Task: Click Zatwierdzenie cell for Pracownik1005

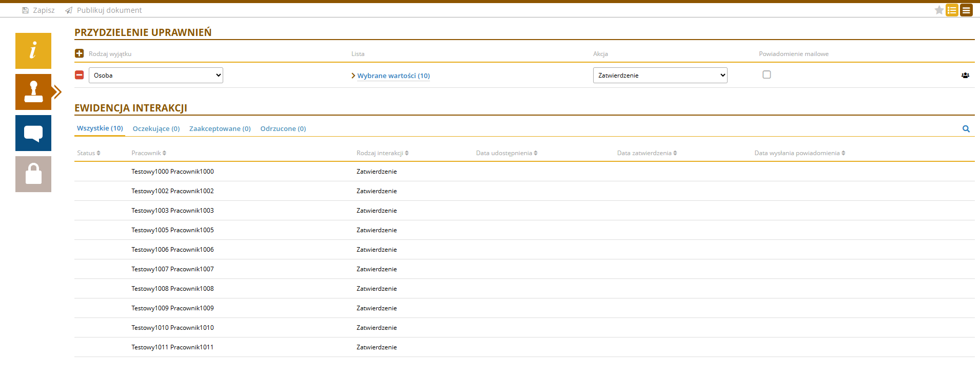Action: click(x=377, y=230)
